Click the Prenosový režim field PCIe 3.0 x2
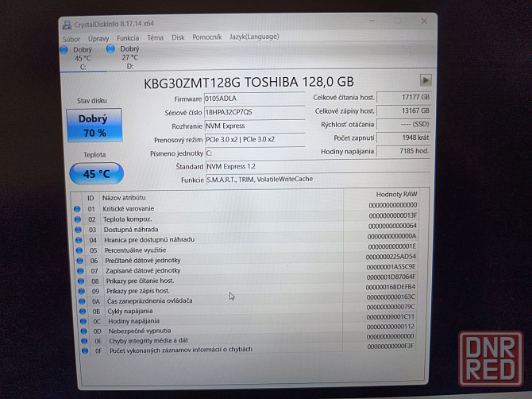The width and height of the screenshot is (532, 399). click(255, 139)
